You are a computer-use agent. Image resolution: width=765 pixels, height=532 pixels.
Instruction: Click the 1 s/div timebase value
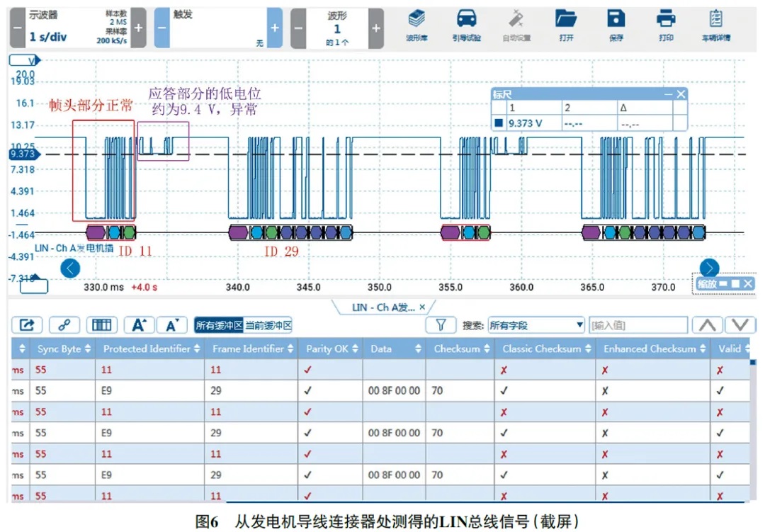point(48,37)
